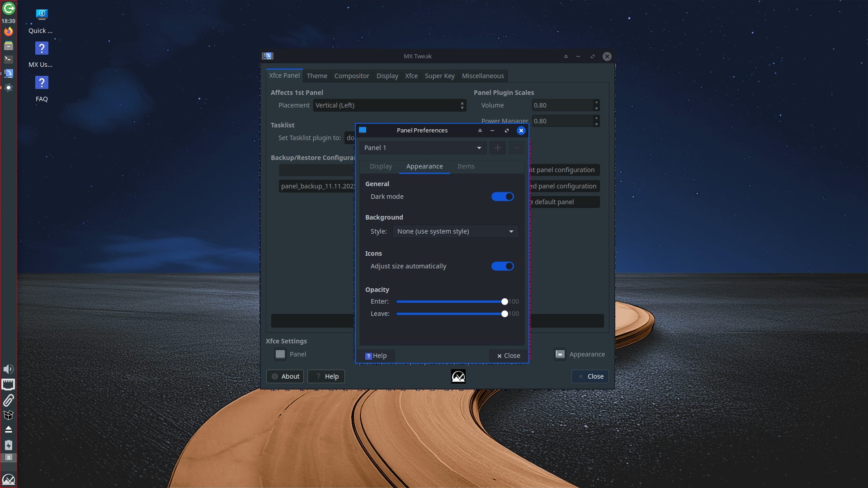Open the power manager battery icon

(9, 445)
